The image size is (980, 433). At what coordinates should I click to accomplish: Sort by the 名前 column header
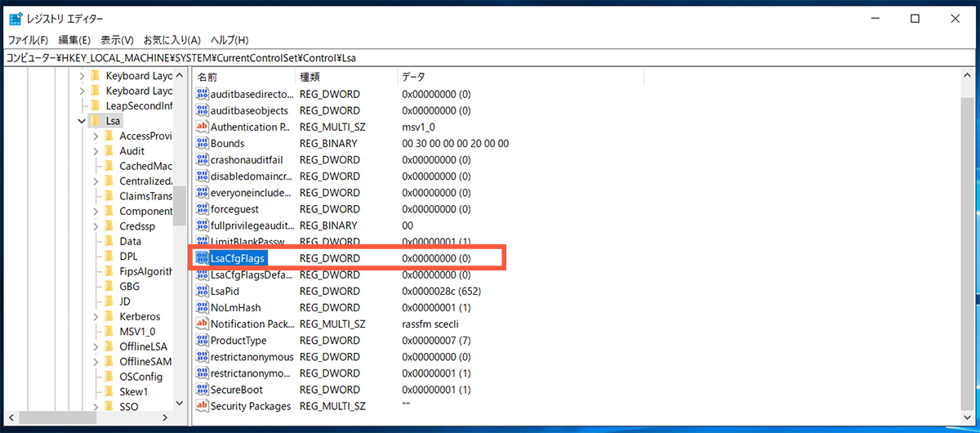[243, 77]
